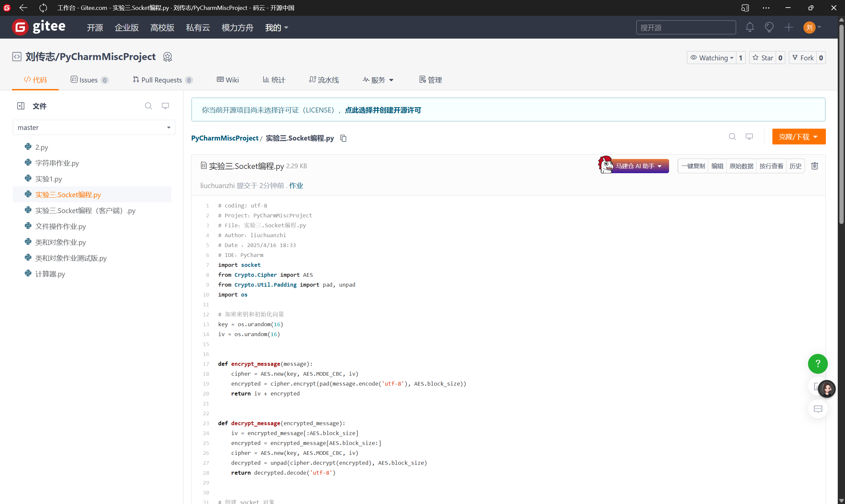Expand 马建仓 AI 助手 menu
This screenshot has width=845, height=504.
point(639,166)
